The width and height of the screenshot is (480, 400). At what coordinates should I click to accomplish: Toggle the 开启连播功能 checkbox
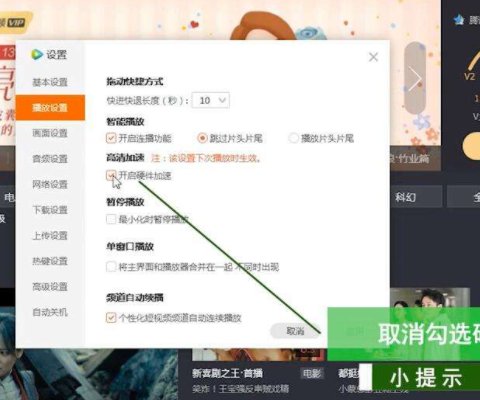point(111,138)
